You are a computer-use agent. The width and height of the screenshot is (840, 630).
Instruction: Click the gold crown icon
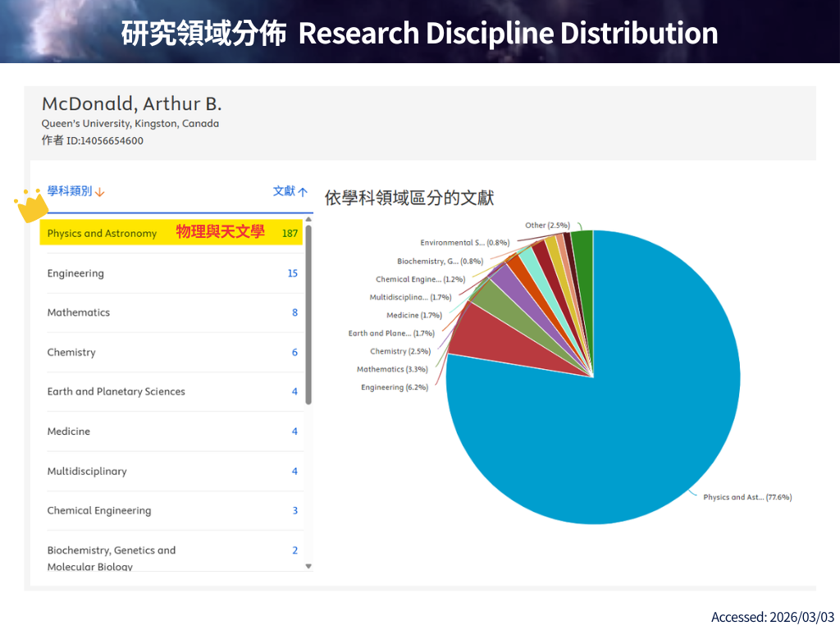(30, 205)
